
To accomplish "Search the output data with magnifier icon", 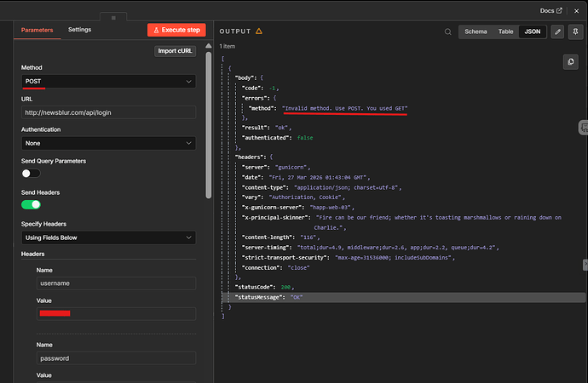I will [x=448, y=31].
